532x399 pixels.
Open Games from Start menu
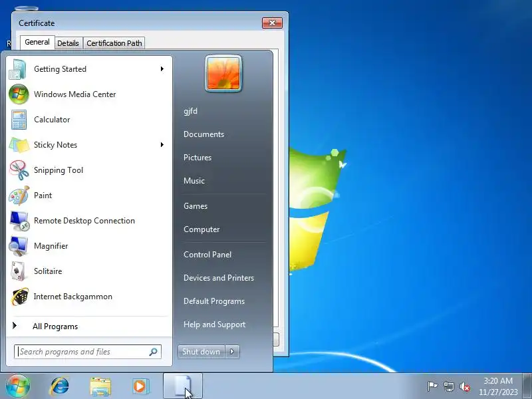tap(196, 206)
